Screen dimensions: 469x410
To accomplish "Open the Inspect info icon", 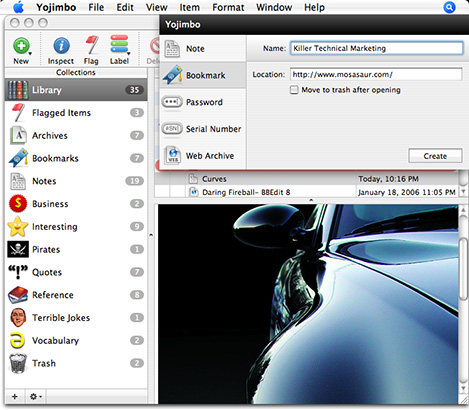I will click(x=61, y=46).
